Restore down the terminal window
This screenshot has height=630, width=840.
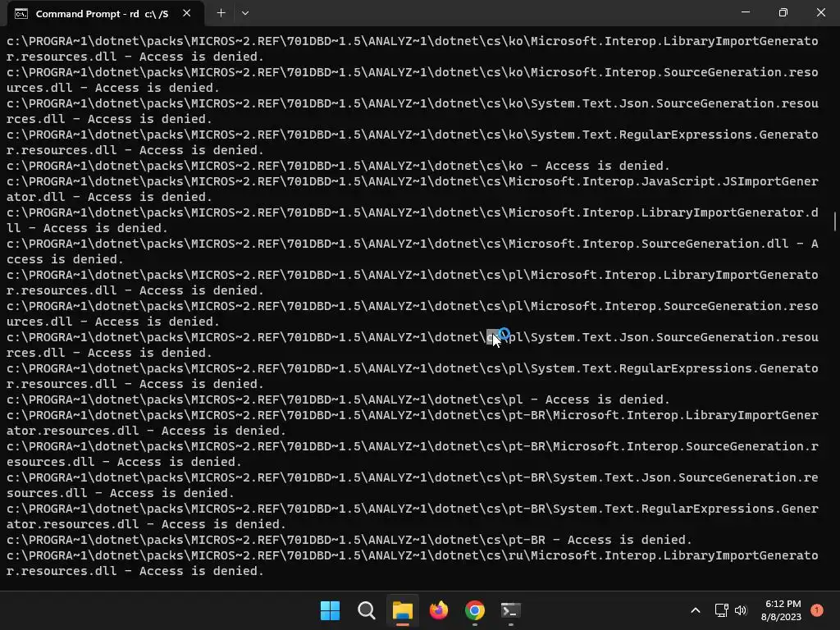[783, 12]
